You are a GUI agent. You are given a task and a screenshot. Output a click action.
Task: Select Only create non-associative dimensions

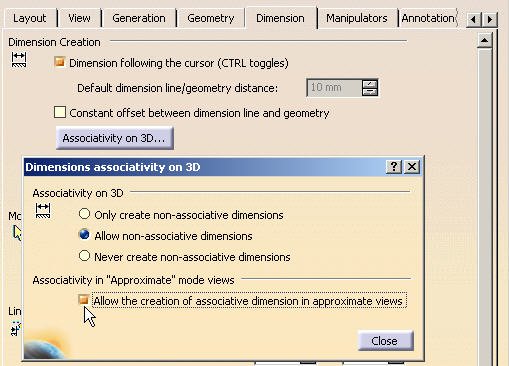[84, 214]
